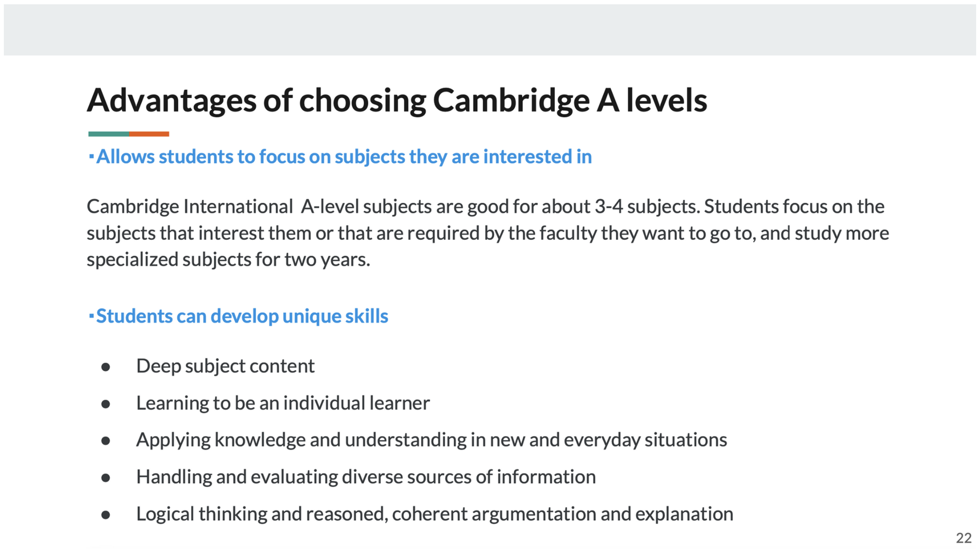The image size is (980, 554).
Task: Select 'Handling and evaluating diverse sources' line
Action: (x=366, y=477)
